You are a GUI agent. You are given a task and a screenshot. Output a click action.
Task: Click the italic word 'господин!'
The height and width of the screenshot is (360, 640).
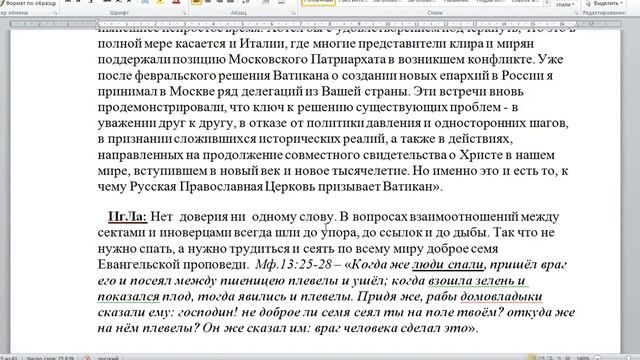point(208,312)
